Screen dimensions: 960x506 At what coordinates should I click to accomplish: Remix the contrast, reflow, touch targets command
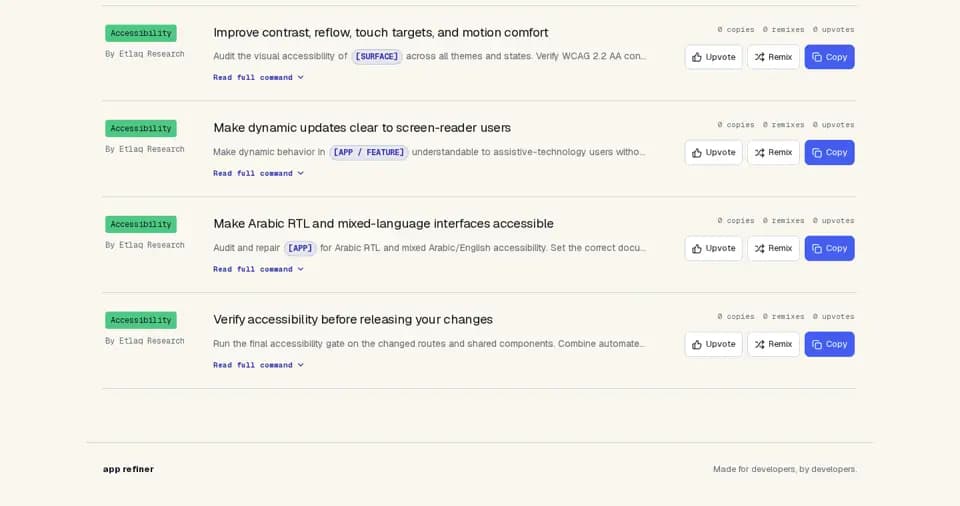773,57
